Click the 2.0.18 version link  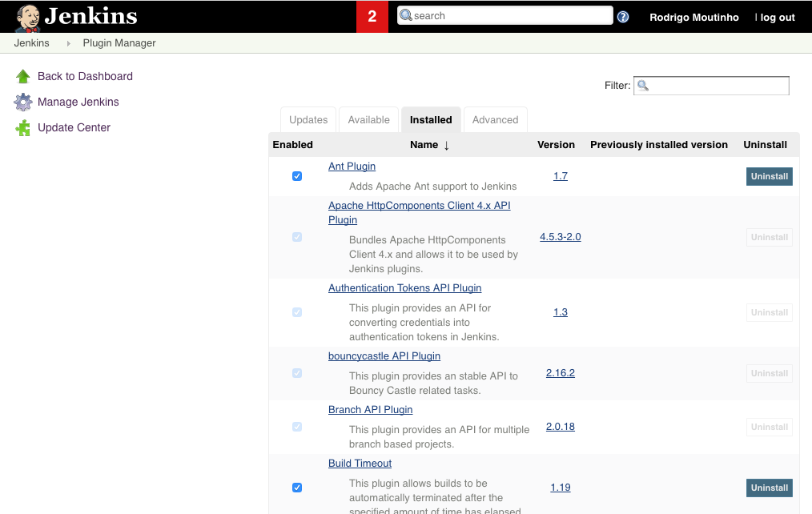pos(560,427)
